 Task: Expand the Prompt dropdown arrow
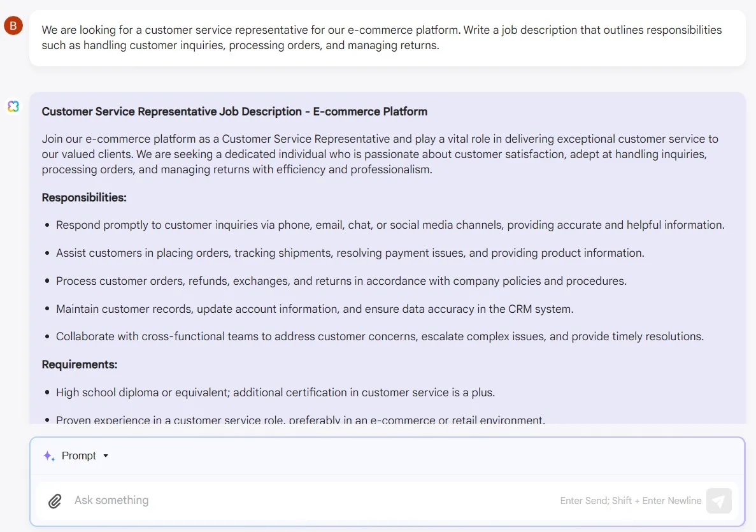click(106, 456)
